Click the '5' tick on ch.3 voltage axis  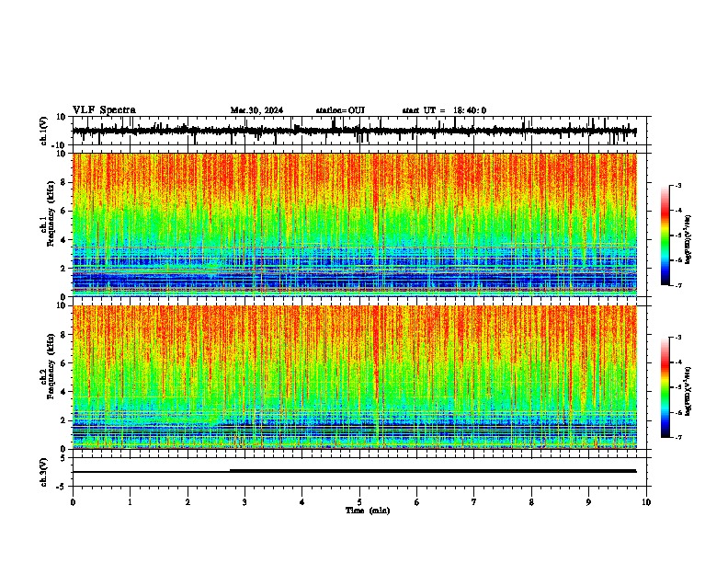point(63,458)
